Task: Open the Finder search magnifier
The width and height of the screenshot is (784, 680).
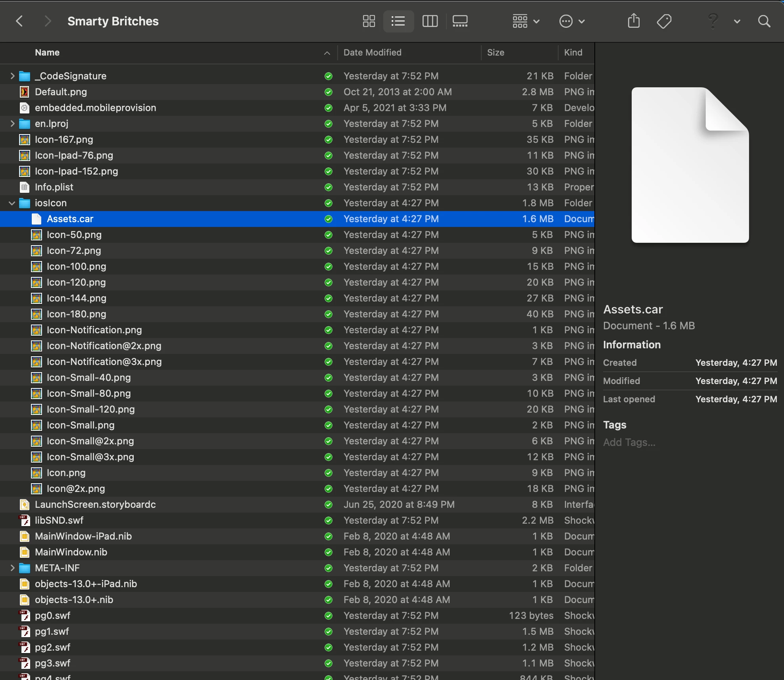Action: [x=764, y=21]
